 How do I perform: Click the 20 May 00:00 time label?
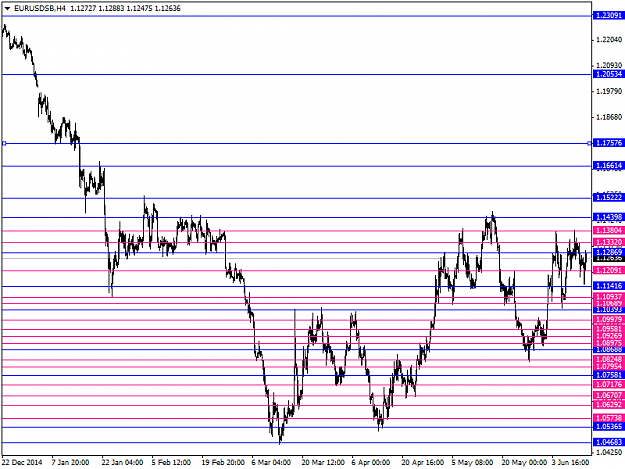click(524, 463)
